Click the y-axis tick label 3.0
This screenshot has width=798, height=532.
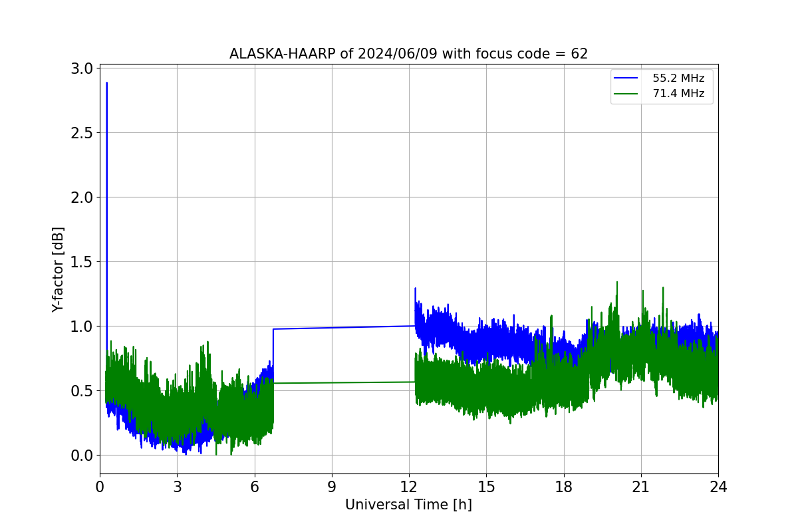82,68
